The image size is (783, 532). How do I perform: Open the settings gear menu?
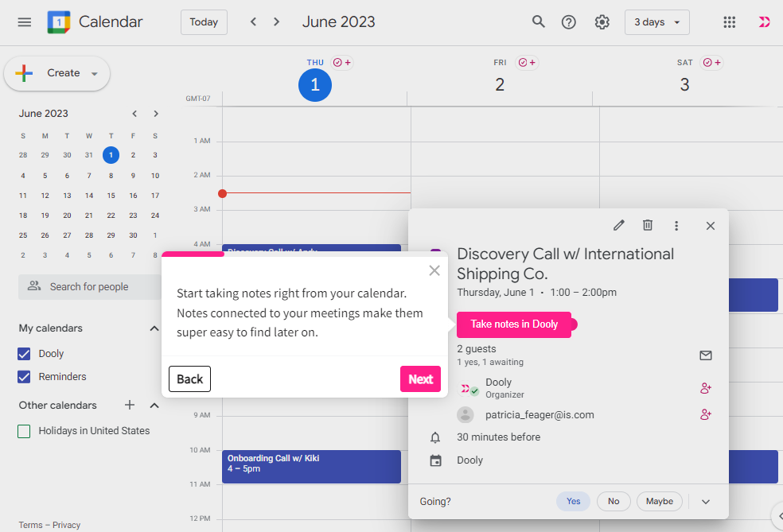point(602,22)
